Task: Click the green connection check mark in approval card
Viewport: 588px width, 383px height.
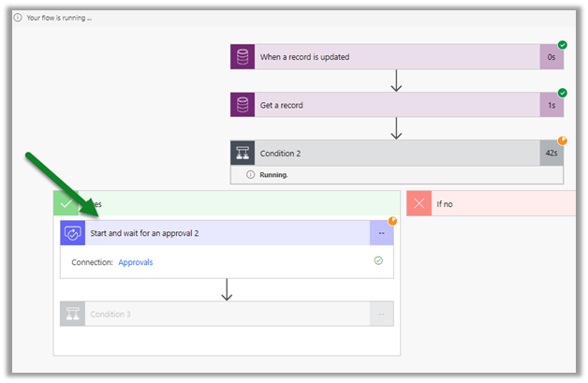Action: (x=378, y=261)
